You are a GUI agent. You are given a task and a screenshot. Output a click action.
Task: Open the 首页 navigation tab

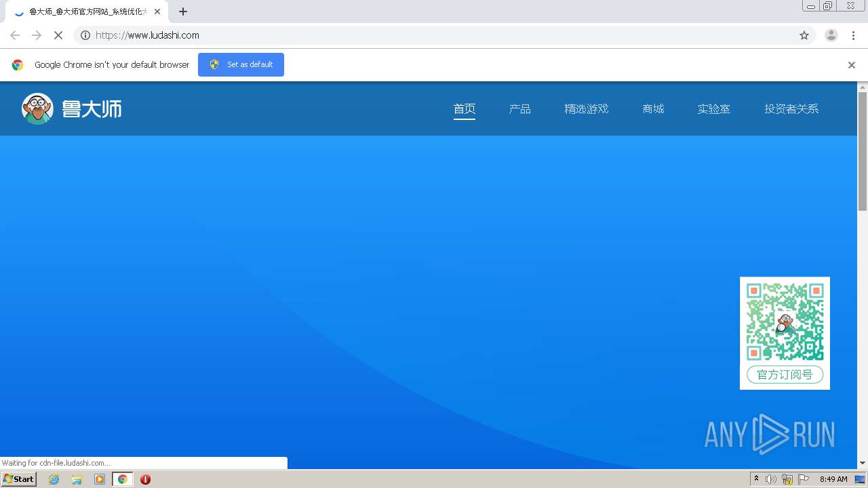pos(465,109)
